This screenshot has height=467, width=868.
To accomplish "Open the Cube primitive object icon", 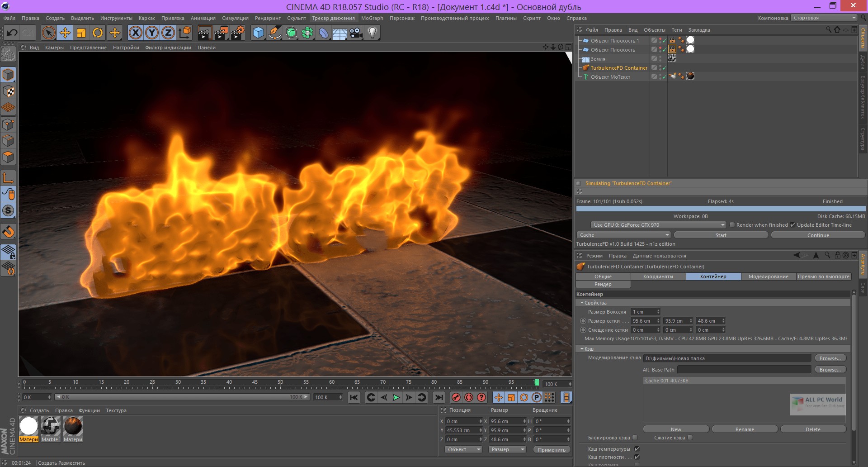I will (x=258, y=33).
